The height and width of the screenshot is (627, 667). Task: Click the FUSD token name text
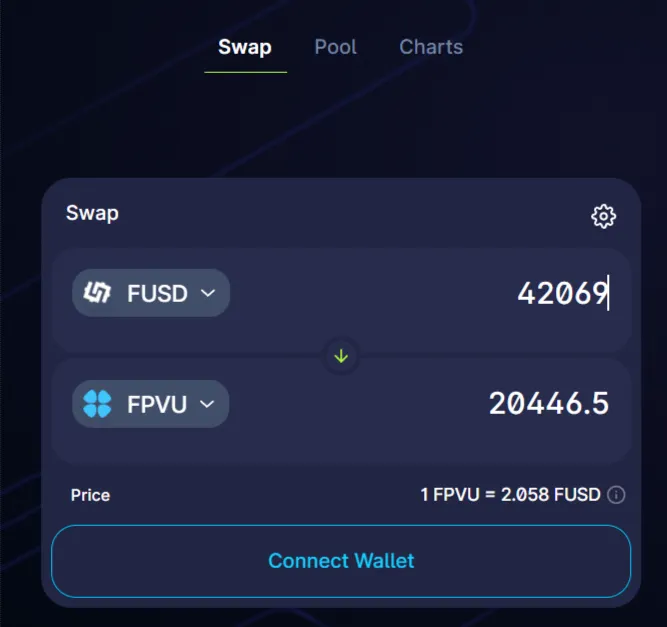(x=157, y=294)
